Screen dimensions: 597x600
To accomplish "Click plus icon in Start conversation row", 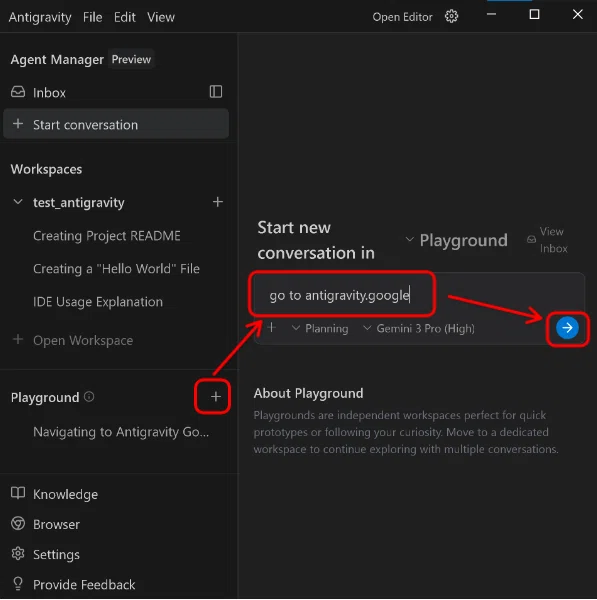I will 18,124.
